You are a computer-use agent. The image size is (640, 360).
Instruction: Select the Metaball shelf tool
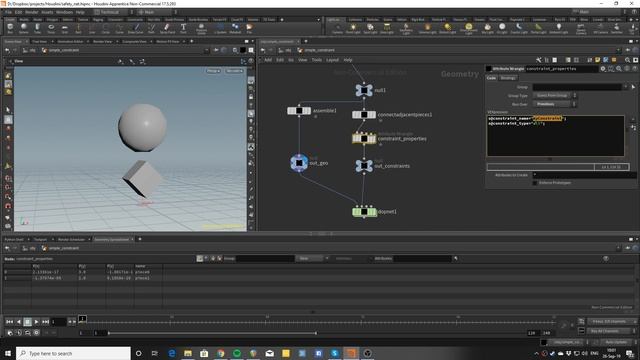(235, 28)
